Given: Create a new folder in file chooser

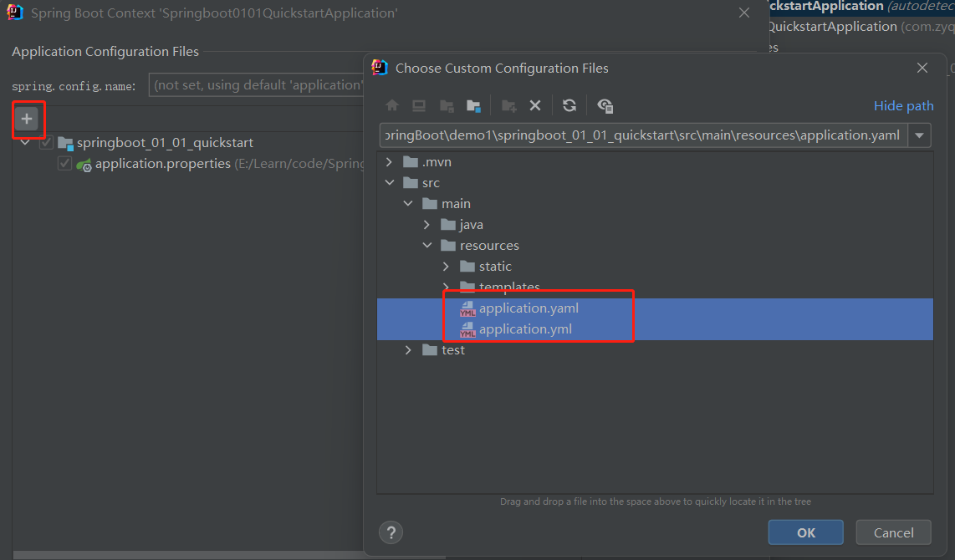Looking at the screenshot, I should (x=509, y=105).
